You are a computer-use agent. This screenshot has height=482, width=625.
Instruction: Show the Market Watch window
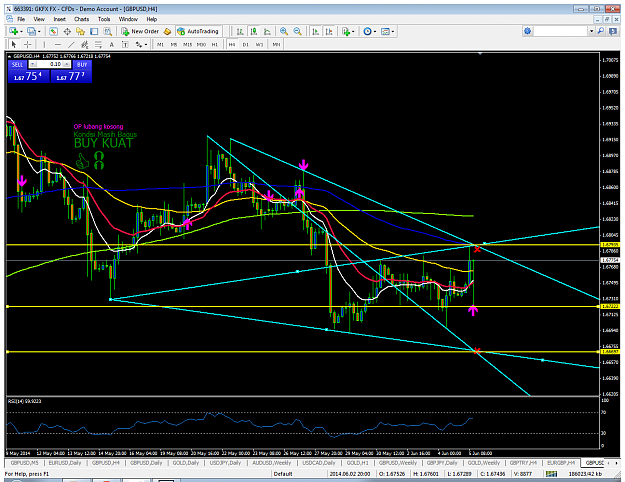53,31
